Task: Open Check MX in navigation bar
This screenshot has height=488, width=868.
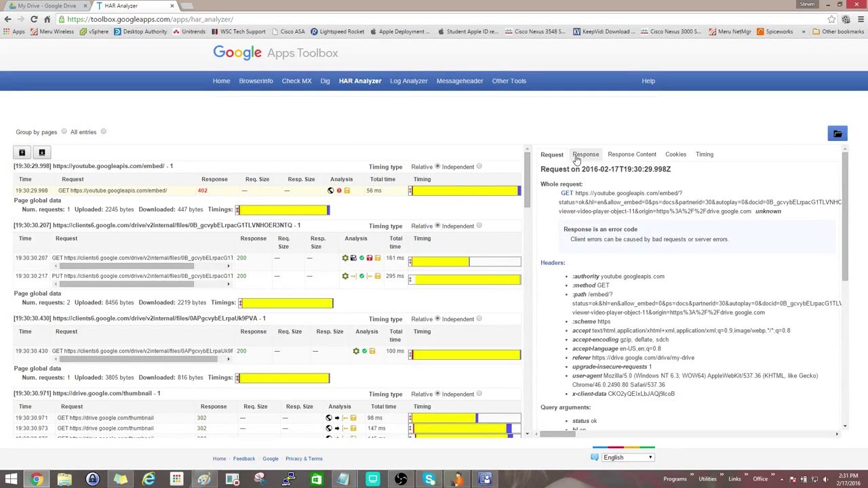Action: [296, 81]
